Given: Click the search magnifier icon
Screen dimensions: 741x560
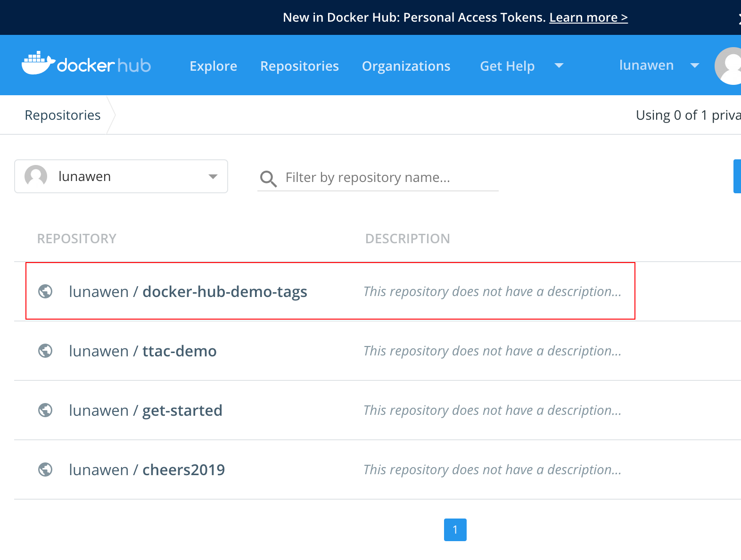Looking at the screenshot, I should pos(268,179).
